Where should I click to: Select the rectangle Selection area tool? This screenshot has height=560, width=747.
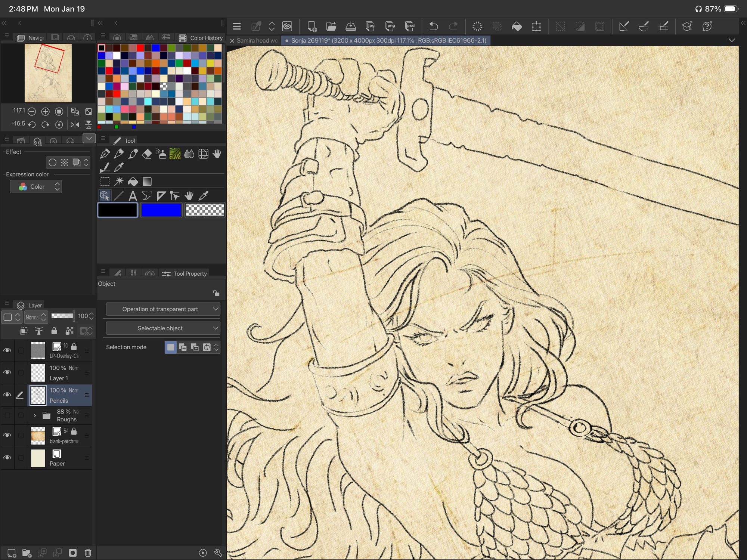[x=105, y=182]
